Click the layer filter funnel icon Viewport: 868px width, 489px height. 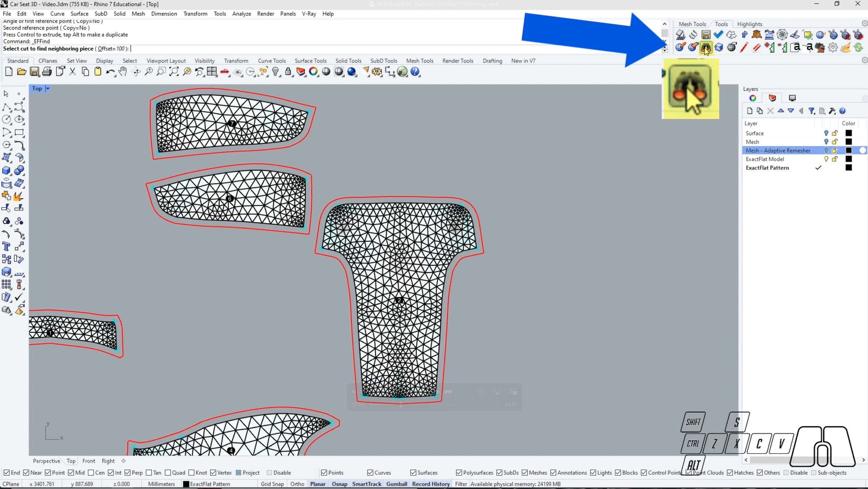point(811,111)
